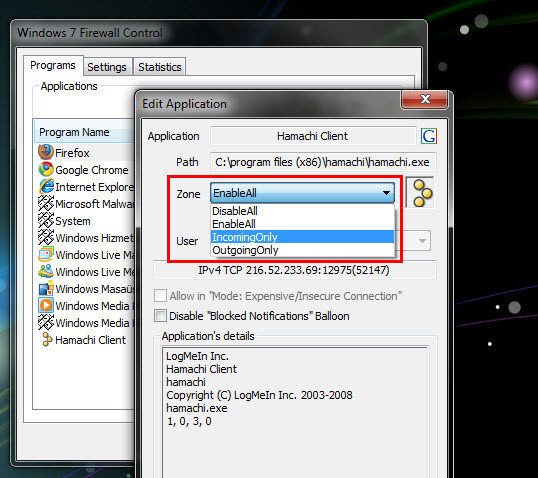Select the Firefox program row
This screenshot has width=538, height=478.
[85, 153]
